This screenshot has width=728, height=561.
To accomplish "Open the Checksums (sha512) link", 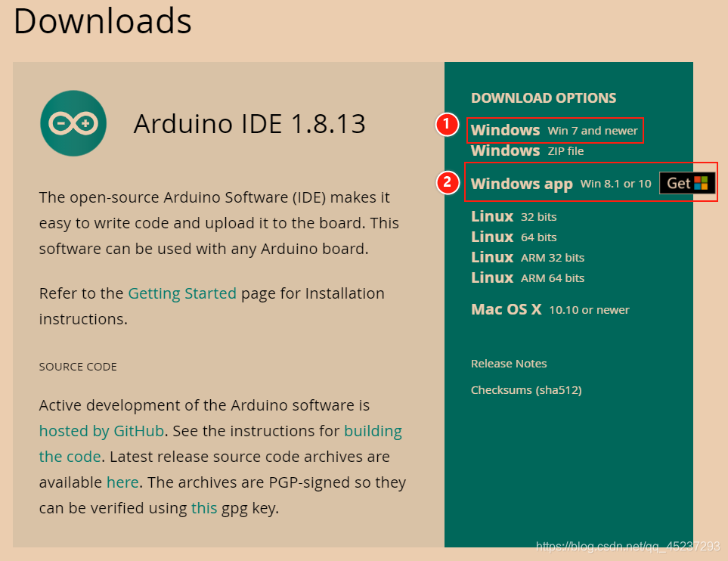I will click(x=526, y=390).
